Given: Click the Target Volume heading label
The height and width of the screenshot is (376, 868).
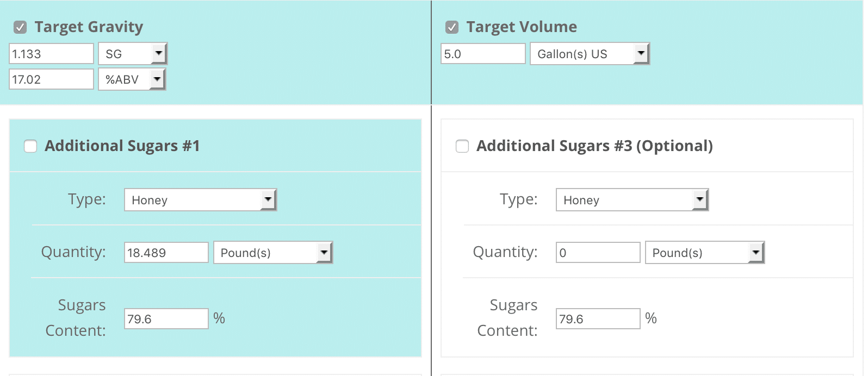Looking at the screenshot, I should [x=522, y=27].
